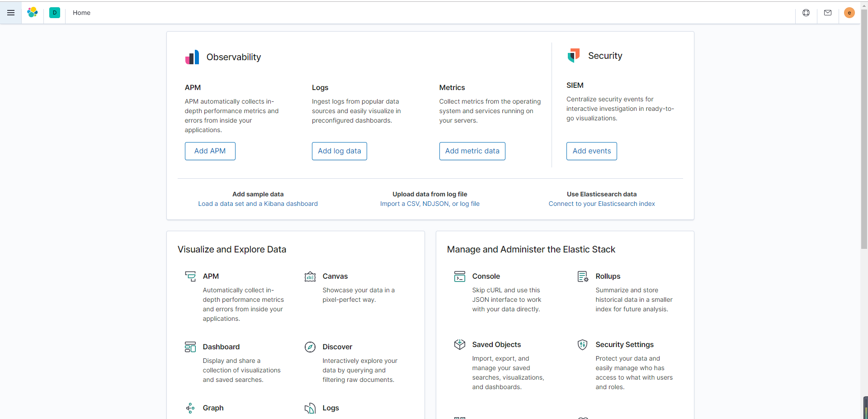
Task: Click the Rollups icon
Action: [583, 276]
